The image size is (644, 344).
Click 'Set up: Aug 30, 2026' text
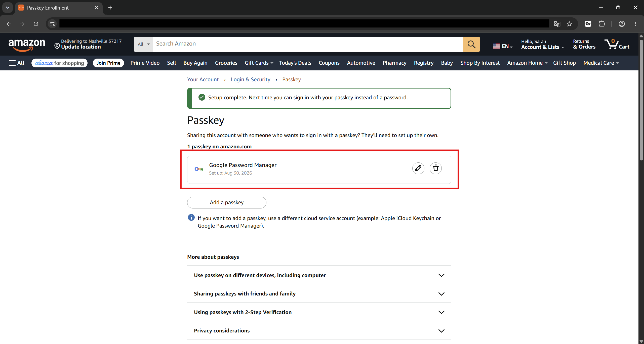[x=230, y=173]
